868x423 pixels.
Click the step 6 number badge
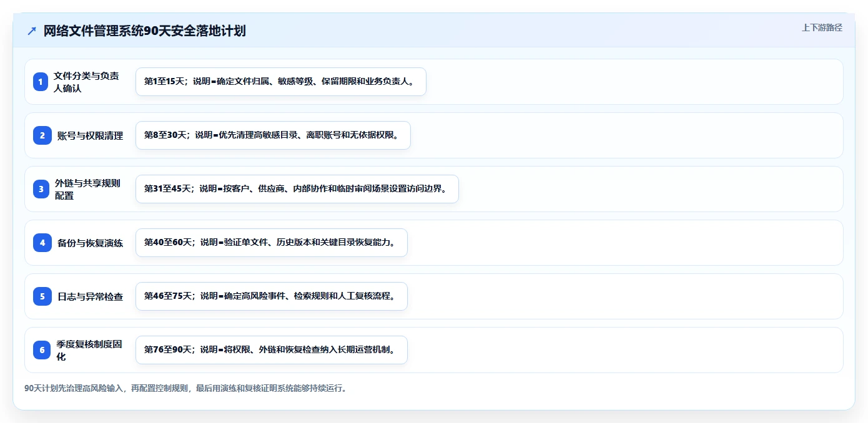(42, 350)
